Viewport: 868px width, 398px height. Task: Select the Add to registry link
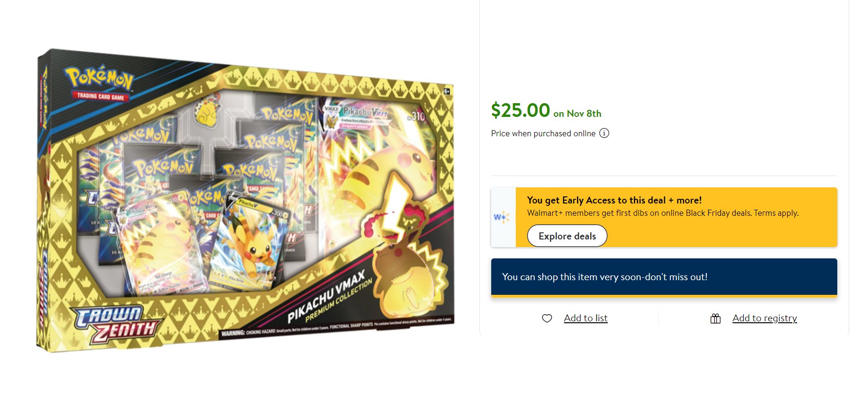coord(764,318)
